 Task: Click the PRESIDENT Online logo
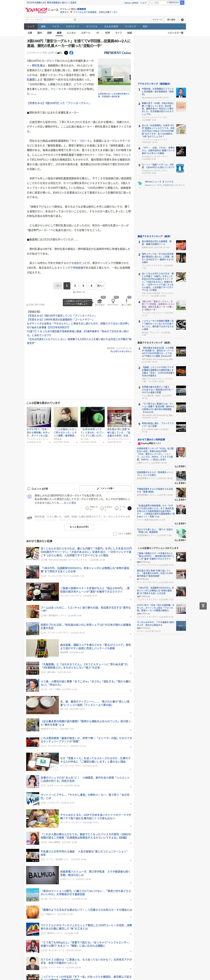(117, 53)
